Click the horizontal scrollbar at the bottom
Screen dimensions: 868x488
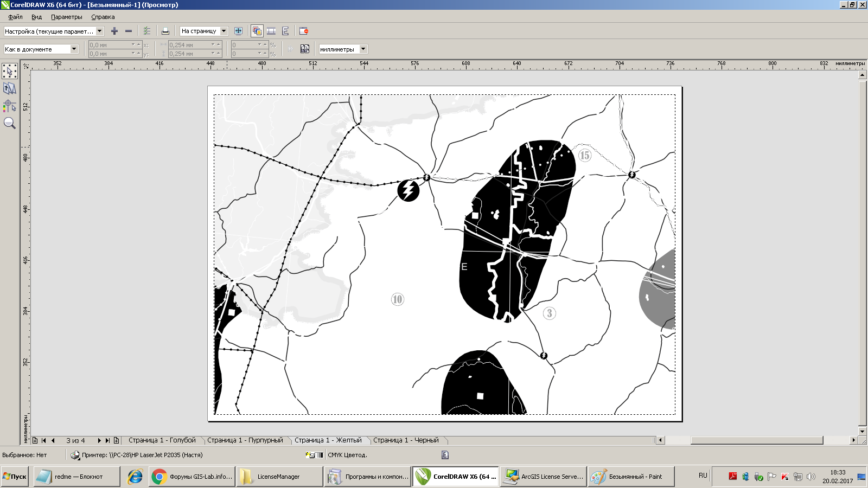[x=756, y=440]
